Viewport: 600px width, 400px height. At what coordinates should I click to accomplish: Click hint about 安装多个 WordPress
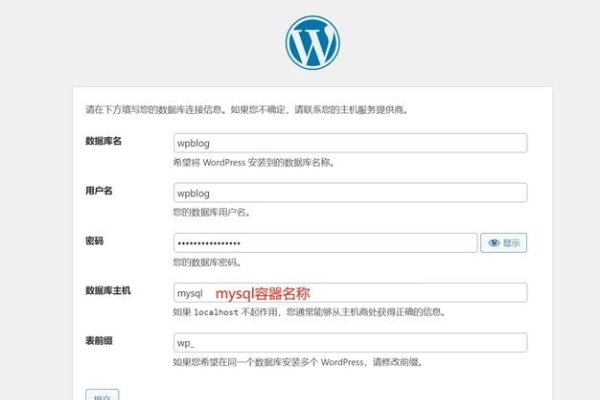298,362
